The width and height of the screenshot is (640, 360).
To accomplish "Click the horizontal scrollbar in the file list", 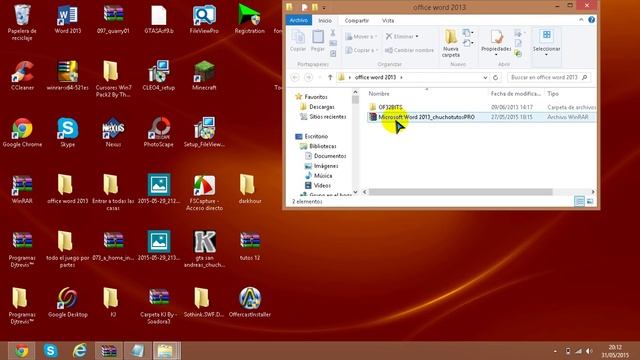I will pyautogui.click(x=460, y=192).
